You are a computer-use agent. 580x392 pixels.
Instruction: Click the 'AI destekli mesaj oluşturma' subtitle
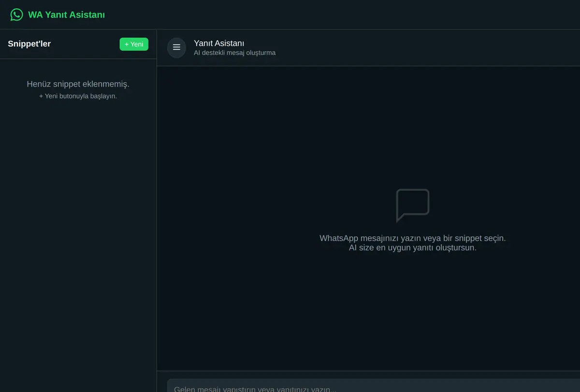point(235,53)
